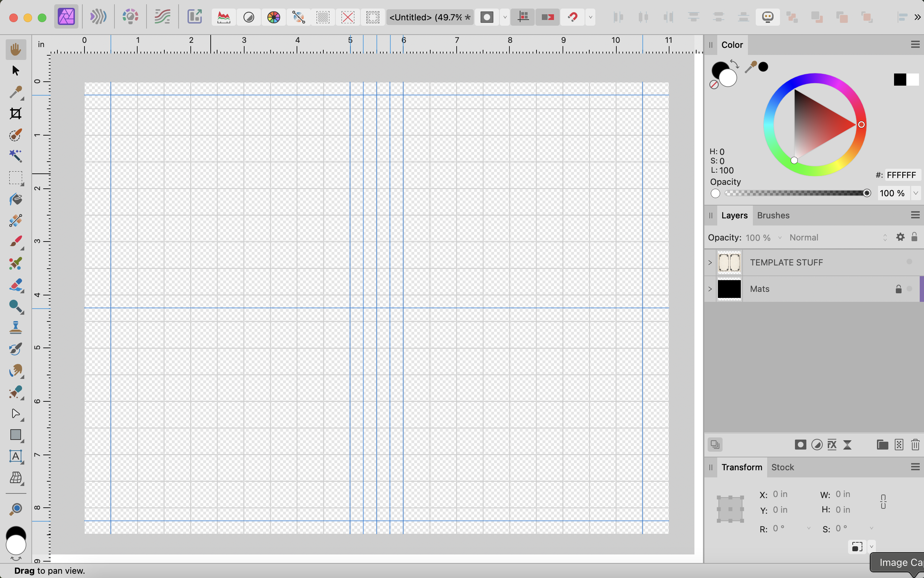Toggle the Snapping magnet button
This screenshot has height=578, width=924.
point(573,17)
